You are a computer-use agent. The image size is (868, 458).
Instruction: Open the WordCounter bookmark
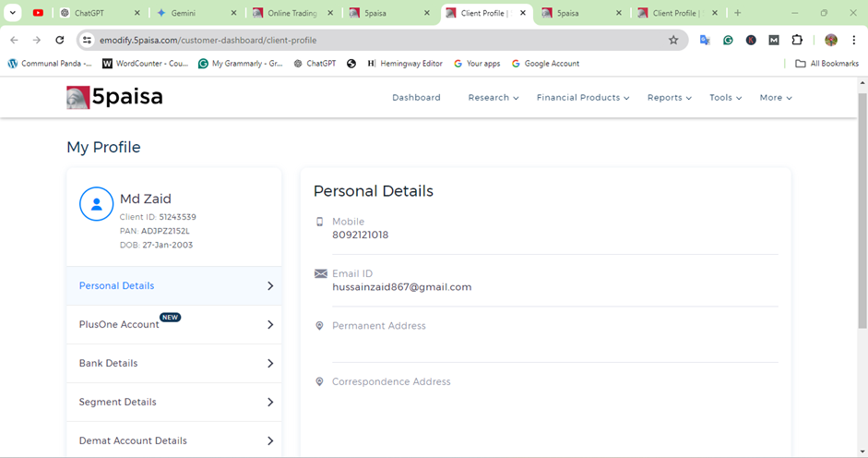click(x=146, y=63)
